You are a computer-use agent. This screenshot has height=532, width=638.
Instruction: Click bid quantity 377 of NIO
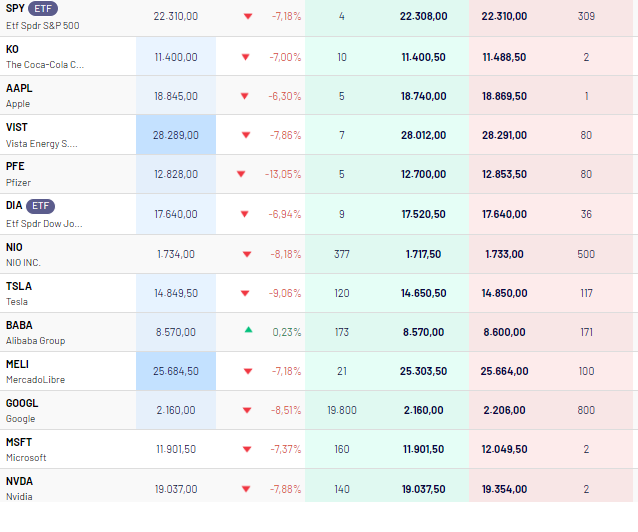click(x=342, y=254)
